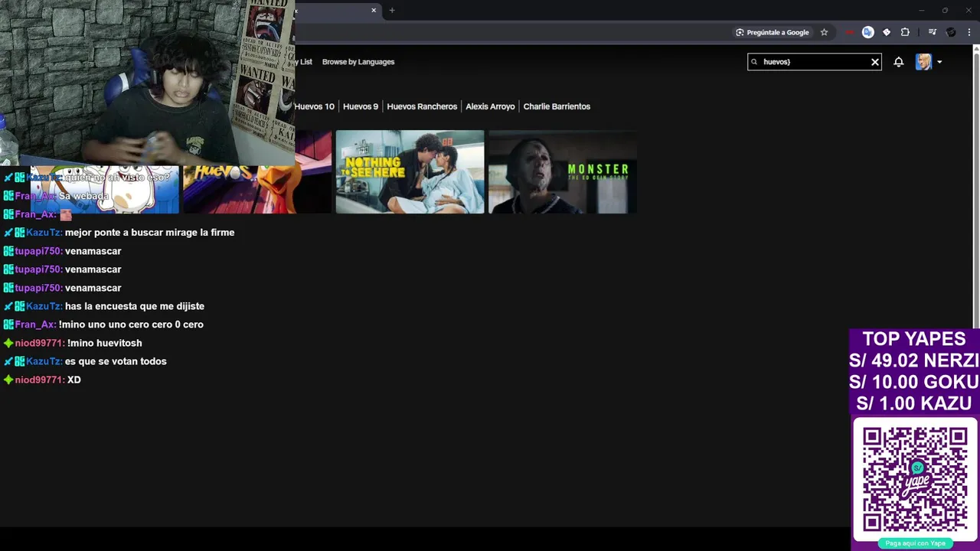Click chat message '!mino huevitosh'
This screenshot has height=551, width=980.
click(104, 343)
